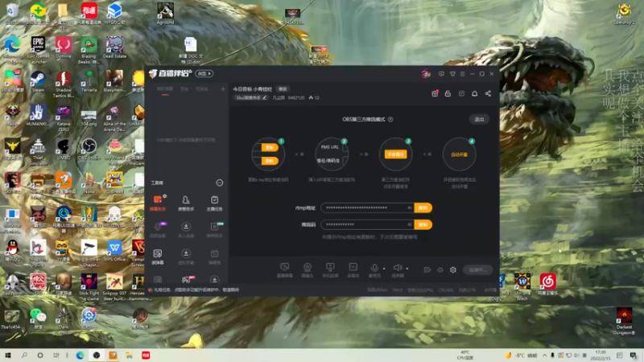Click the second orange copy button in step 1

click(x=270, y=161)
